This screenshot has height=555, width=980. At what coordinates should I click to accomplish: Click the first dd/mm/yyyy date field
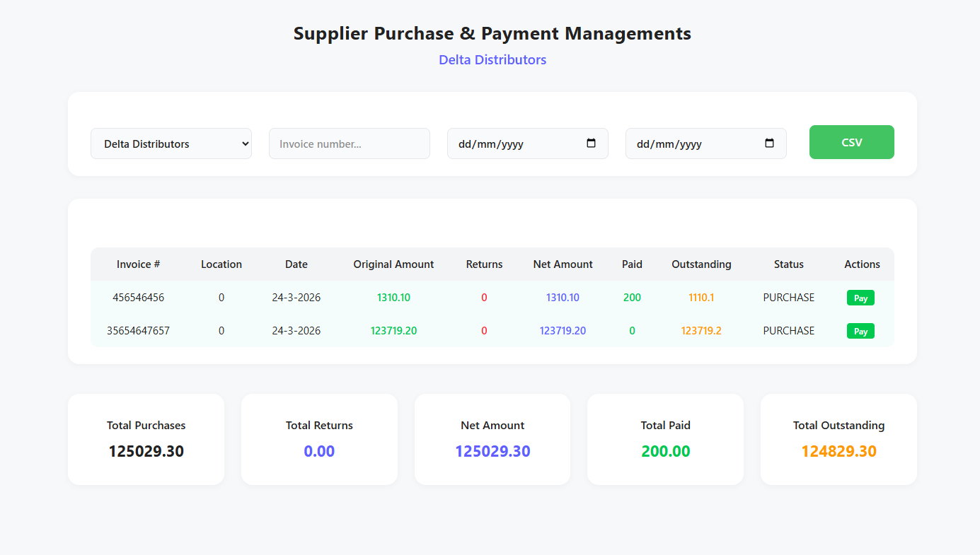click(x=528, y=144)
